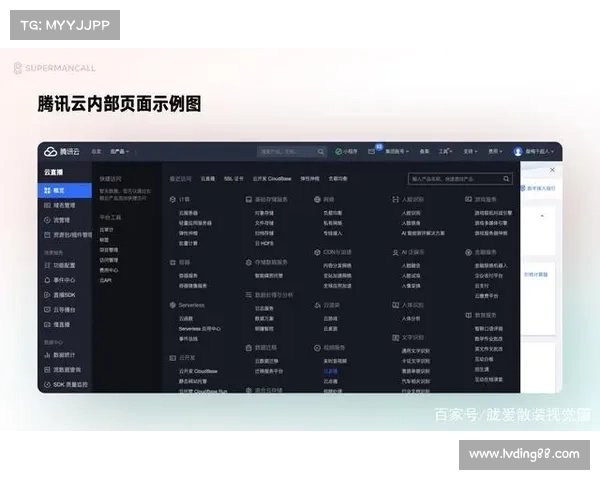
Task: Open the 云服务器 product link
Action: [188, 213]
